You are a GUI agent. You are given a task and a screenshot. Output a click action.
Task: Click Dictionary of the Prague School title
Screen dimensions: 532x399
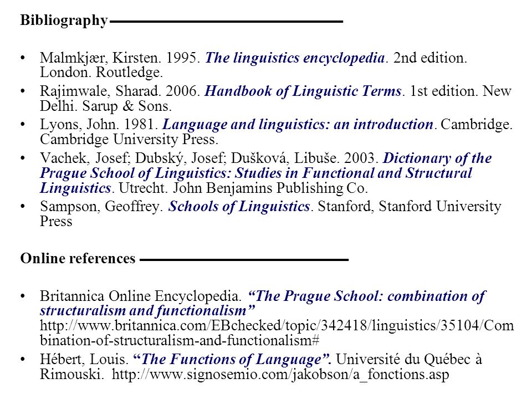pyautogui.click(x=256, y=173)
